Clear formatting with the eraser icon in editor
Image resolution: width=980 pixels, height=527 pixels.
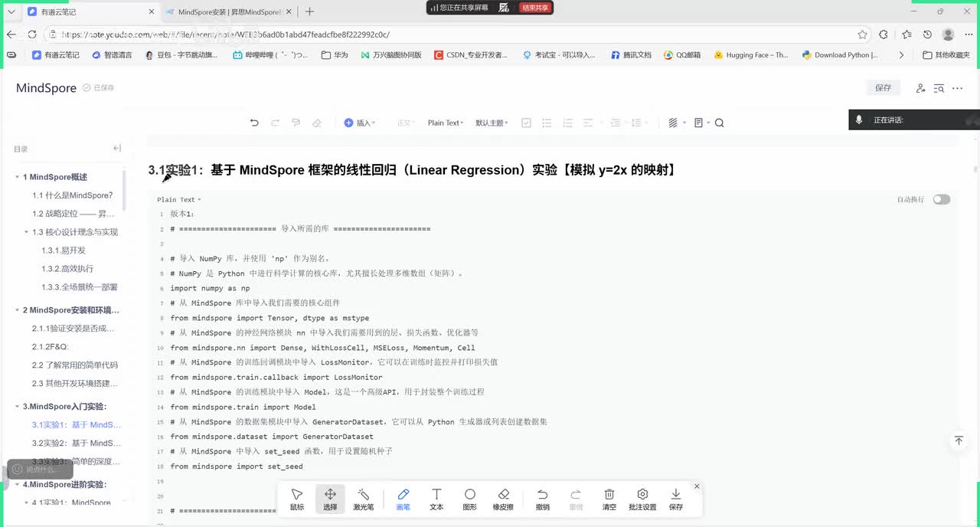click(x=317, y=123)
